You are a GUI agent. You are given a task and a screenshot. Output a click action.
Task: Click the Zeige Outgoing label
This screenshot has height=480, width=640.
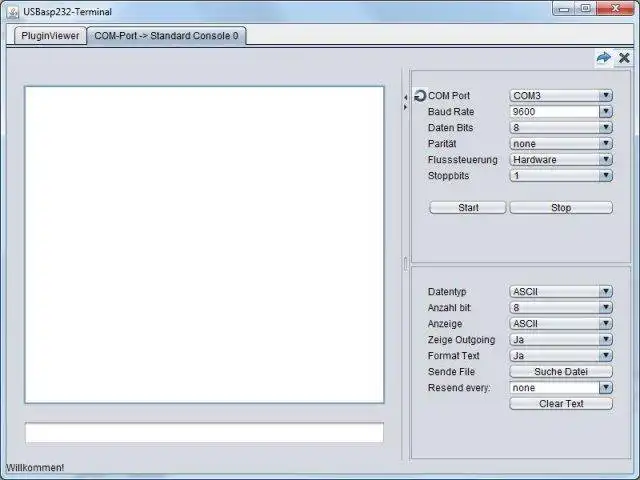tap(461, 340)
